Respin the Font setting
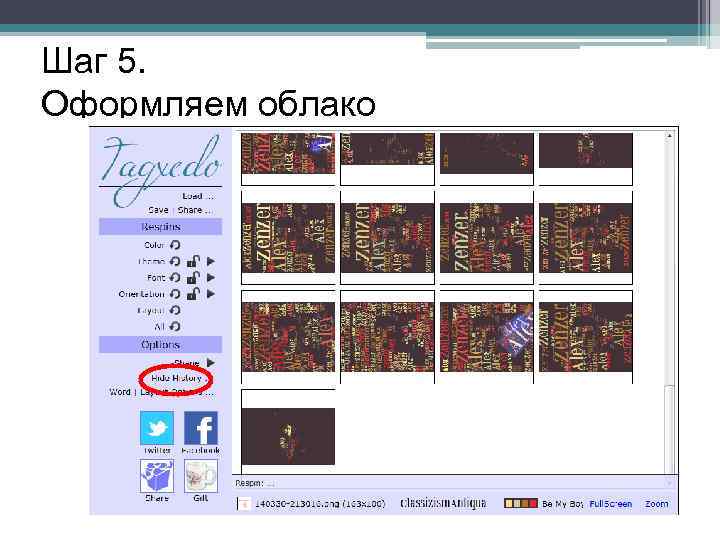Screen dimensions: 720x540 pyautogui.click(x=174, y=277)
